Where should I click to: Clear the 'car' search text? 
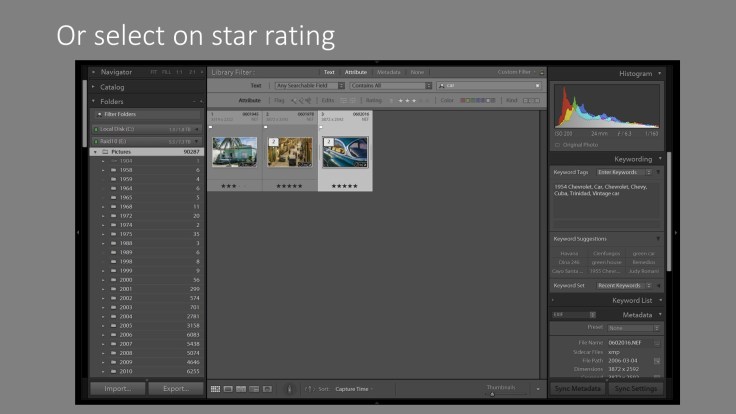536,86
